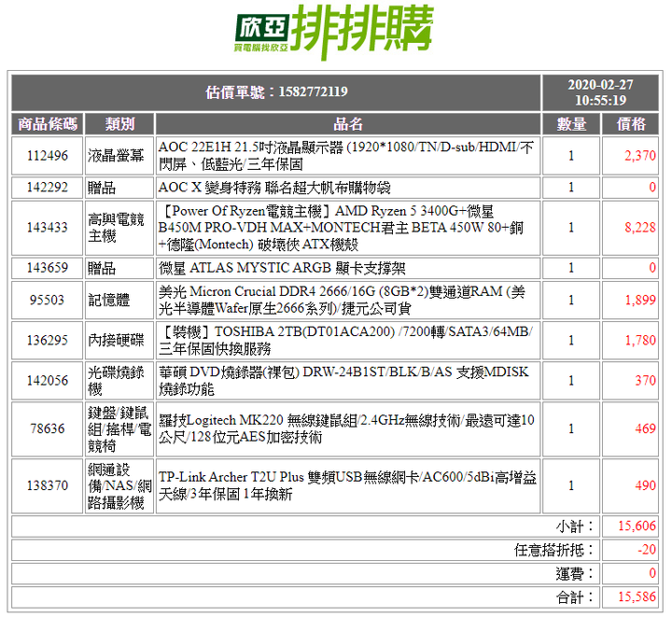Viewport: 672px width, 617px height.
Task: Click the 微星 ATLAS MYSTIC ARGB item
Action: (282, 268)
